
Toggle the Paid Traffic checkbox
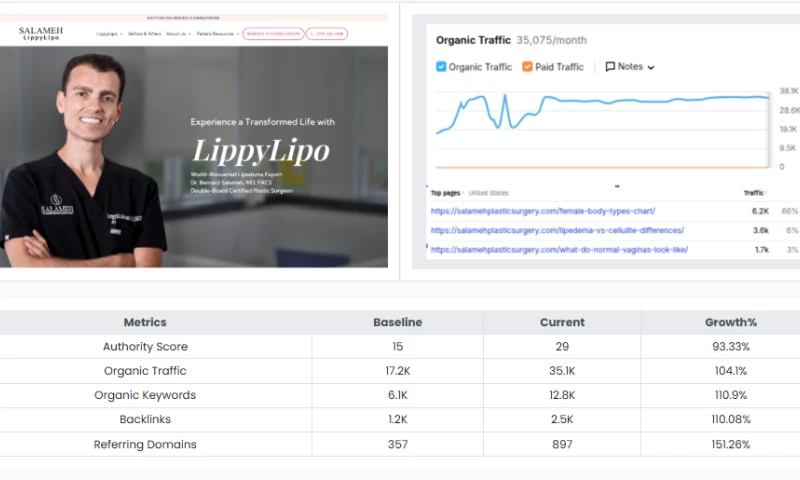pyautogui.click(x=527, y=67)
